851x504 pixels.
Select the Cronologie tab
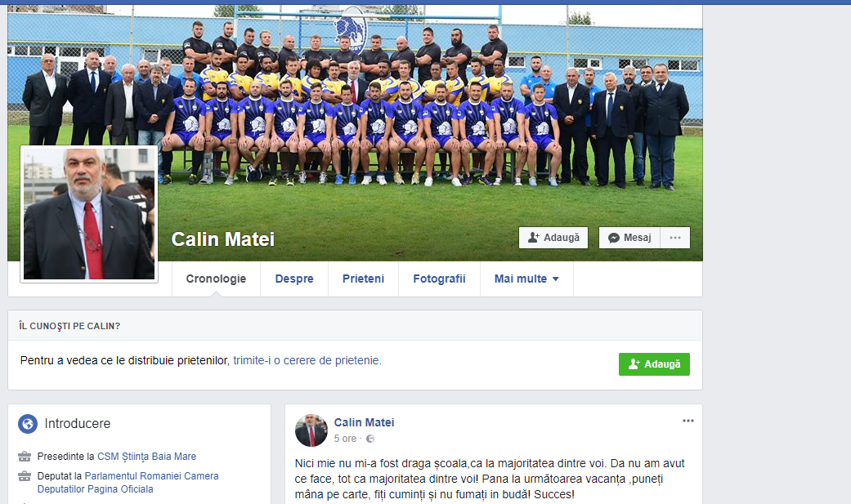click(x=216, y=279)
